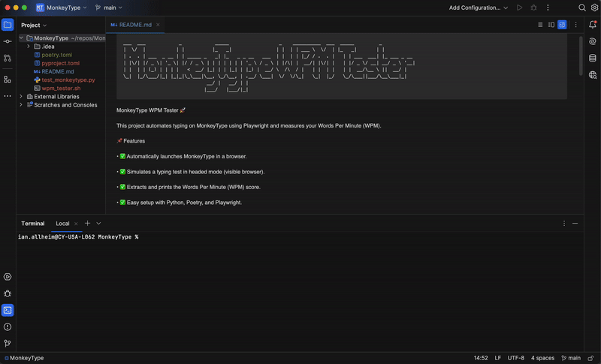Select the Local terminal tab
The image size is (601, 364).
62,224
